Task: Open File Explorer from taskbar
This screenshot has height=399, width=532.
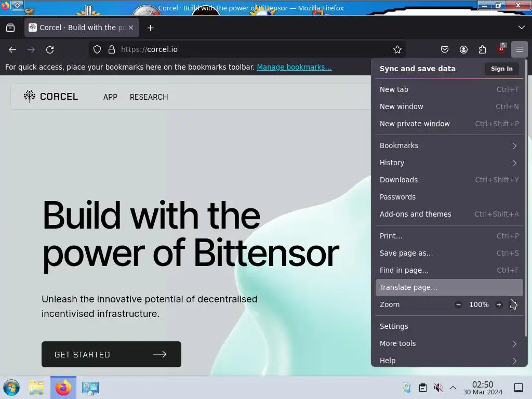Action: coord(36,388)
